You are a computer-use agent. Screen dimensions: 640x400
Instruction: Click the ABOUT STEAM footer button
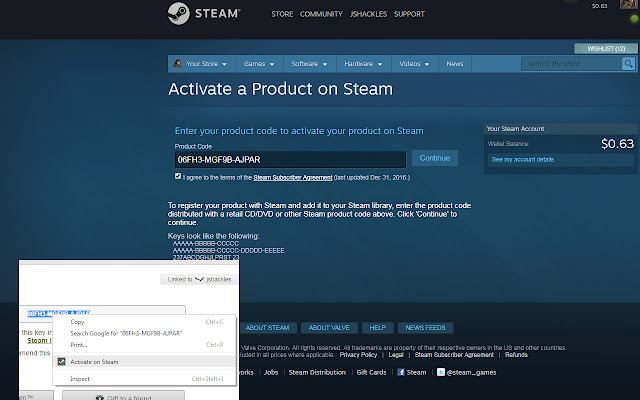point(267,328)
